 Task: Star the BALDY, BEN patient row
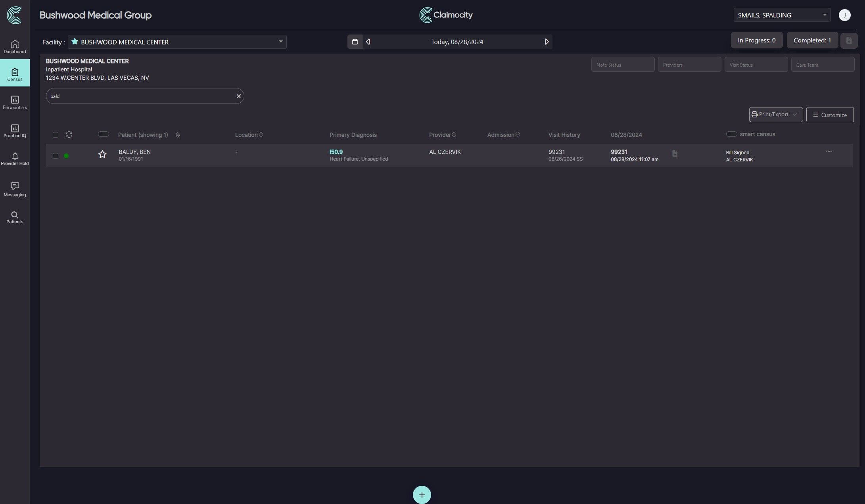102,154
